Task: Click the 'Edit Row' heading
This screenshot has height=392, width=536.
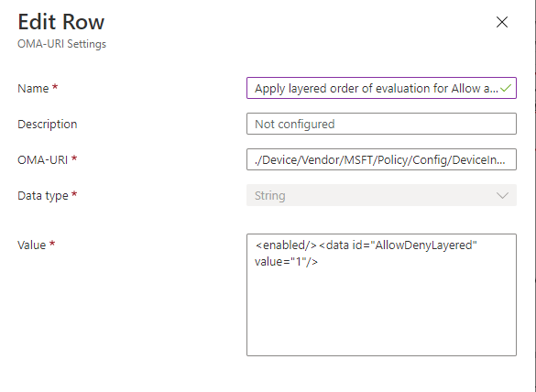Action: point(60,22)
